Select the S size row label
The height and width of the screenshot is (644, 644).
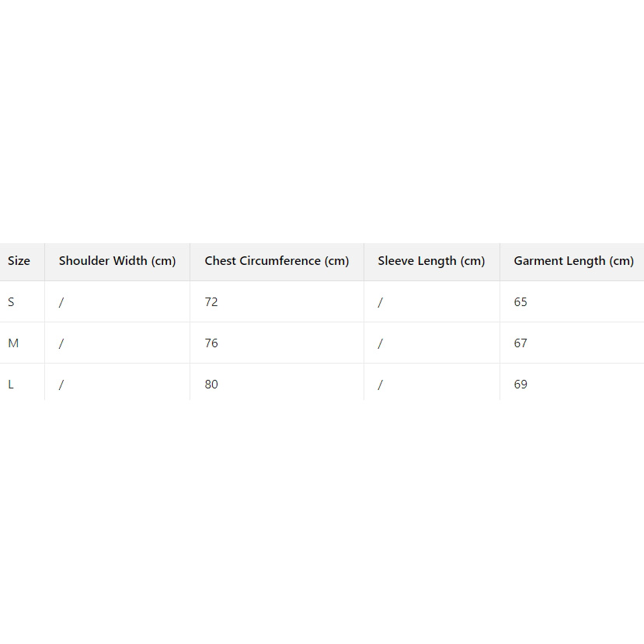click(11, 302)
